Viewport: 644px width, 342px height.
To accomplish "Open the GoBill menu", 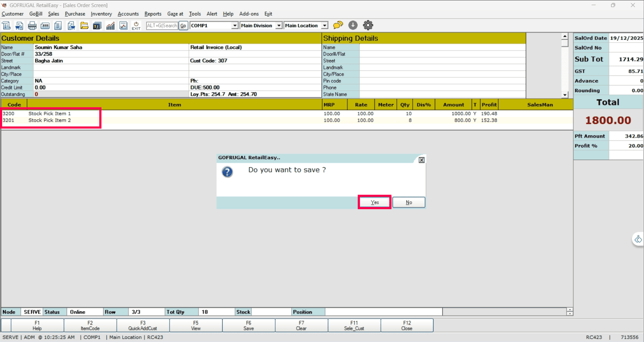I will click(36, 14).
